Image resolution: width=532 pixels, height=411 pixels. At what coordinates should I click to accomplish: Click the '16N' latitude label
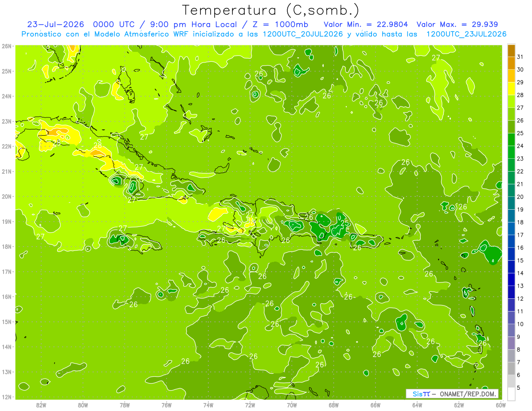tap(7, 297)
